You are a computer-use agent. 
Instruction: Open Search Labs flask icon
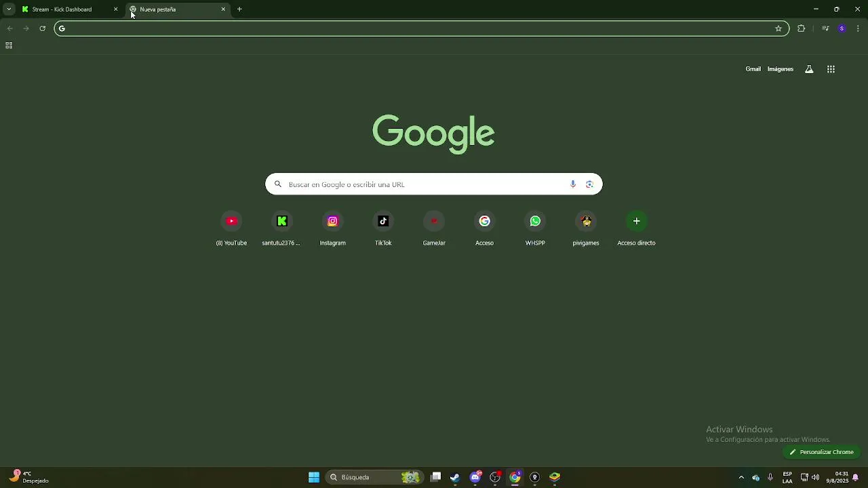(809, 69)
